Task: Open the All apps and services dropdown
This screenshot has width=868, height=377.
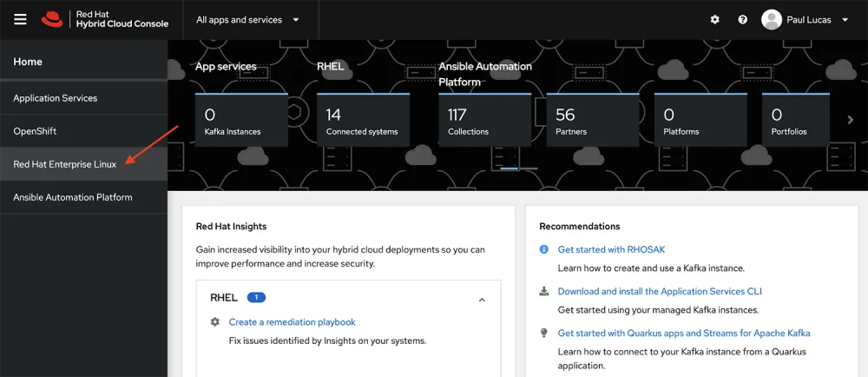Action: pos(247,20)
